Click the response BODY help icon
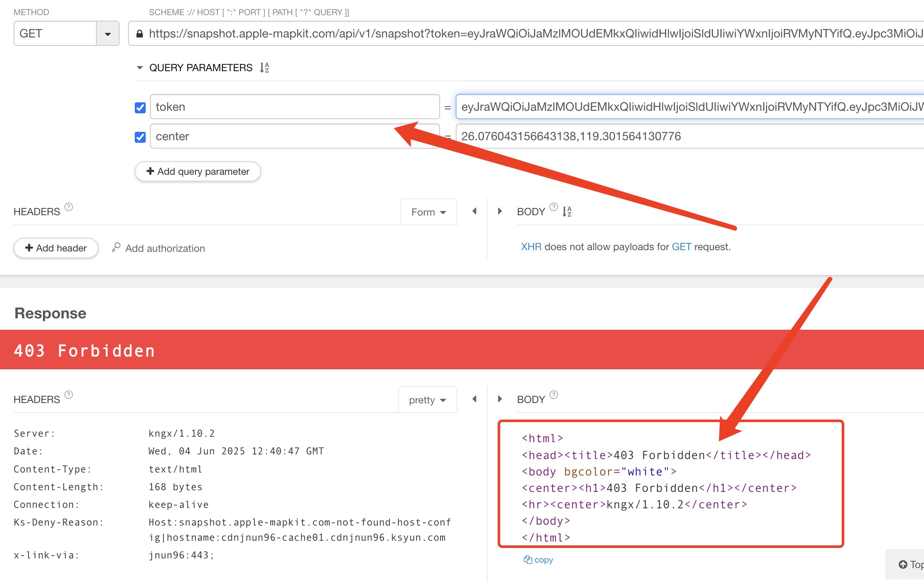 coord(554,395)
